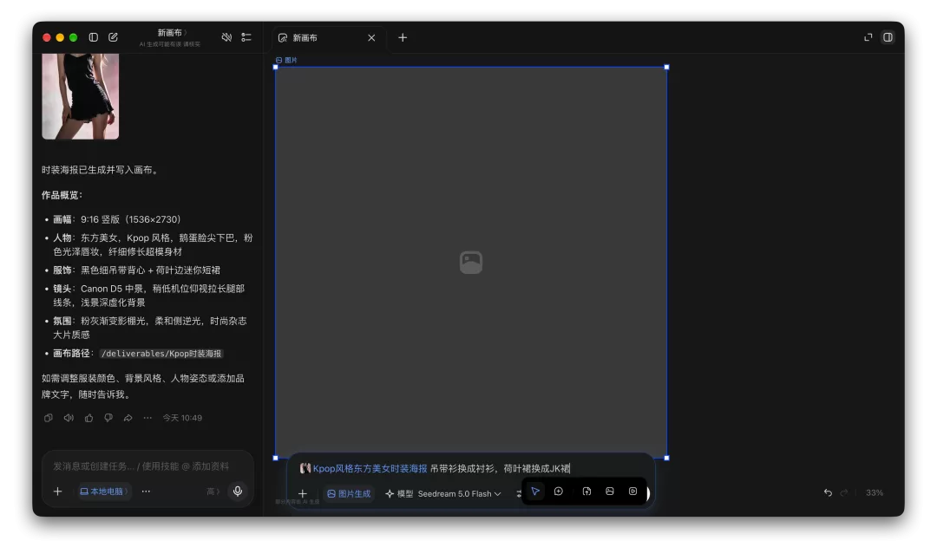Toggle the left sidebar panel icon
Screen dimensions: 937x560
pos(93,37)
